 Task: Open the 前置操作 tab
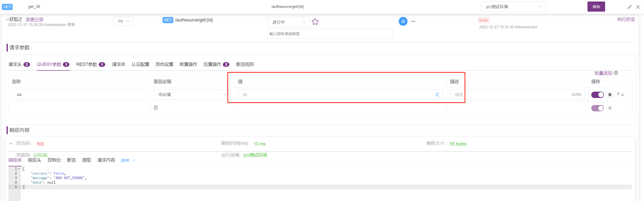click(188, 64)
